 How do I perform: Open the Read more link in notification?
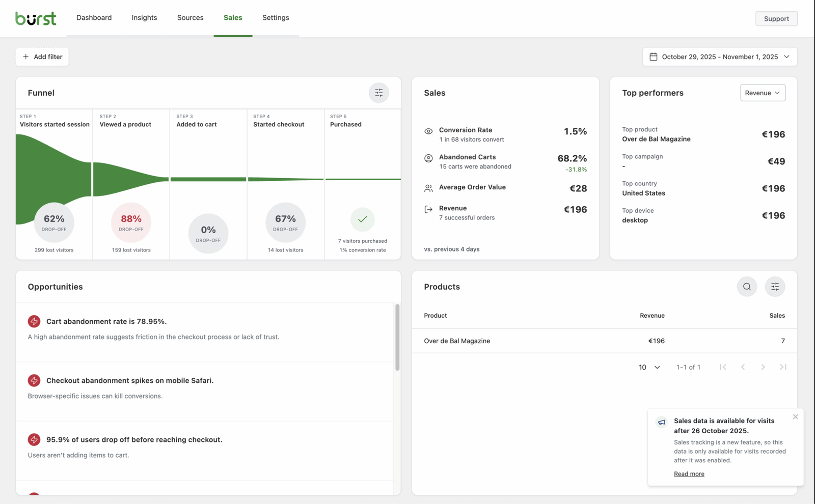(x=689, y=473)
